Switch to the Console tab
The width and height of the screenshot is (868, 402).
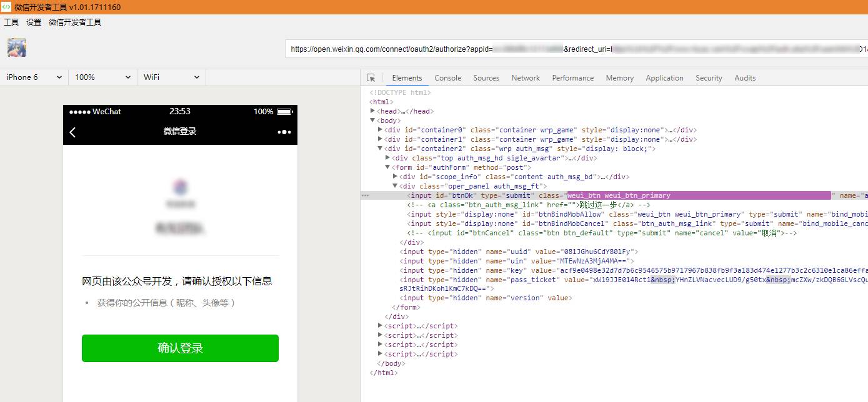[x=448, y=78]
